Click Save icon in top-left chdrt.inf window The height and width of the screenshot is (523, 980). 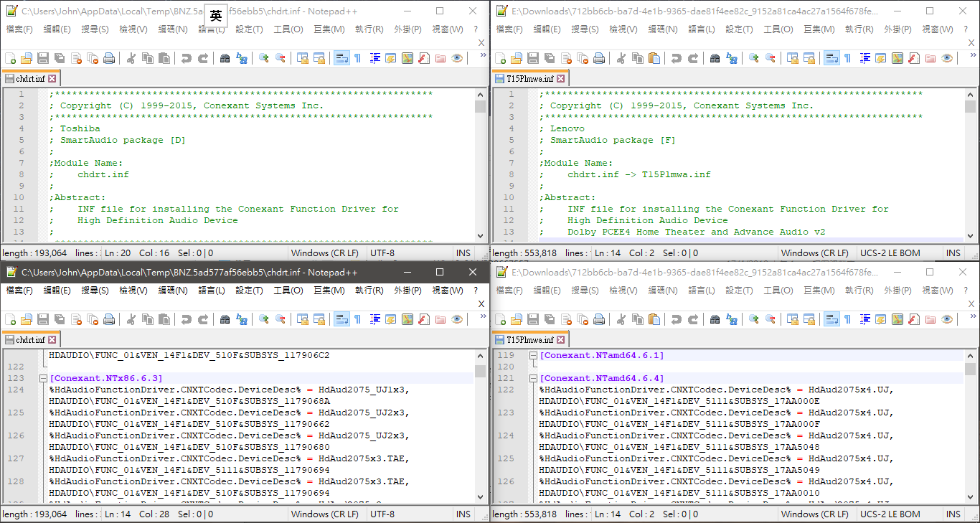[43, 58]
